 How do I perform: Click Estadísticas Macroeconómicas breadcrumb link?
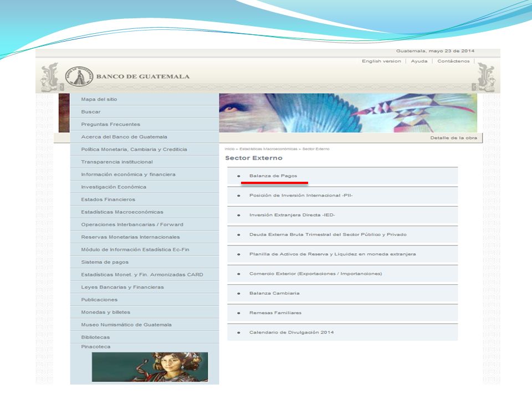click(x=268, y=149)
